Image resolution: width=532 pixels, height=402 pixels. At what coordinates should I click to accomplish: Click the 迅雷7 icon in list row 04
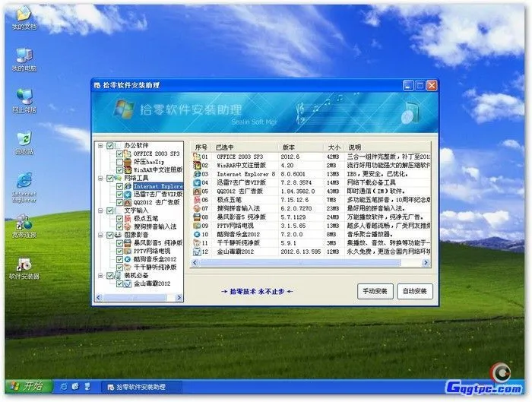(x=197, y=182)
